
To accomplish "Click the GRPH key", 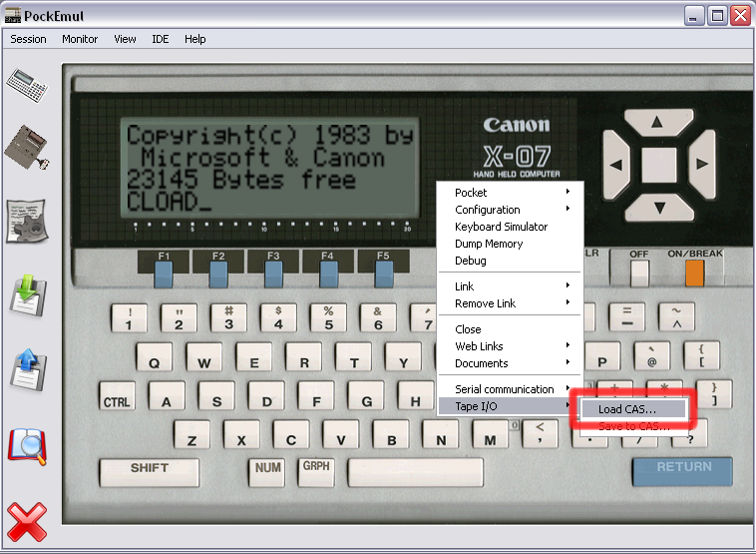I will [316, 472].
